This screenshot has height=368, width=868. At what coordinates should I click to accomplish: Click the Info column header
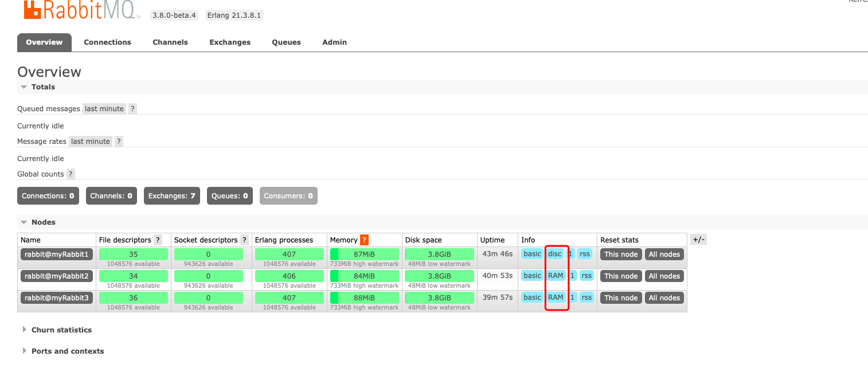click(528, 240)
